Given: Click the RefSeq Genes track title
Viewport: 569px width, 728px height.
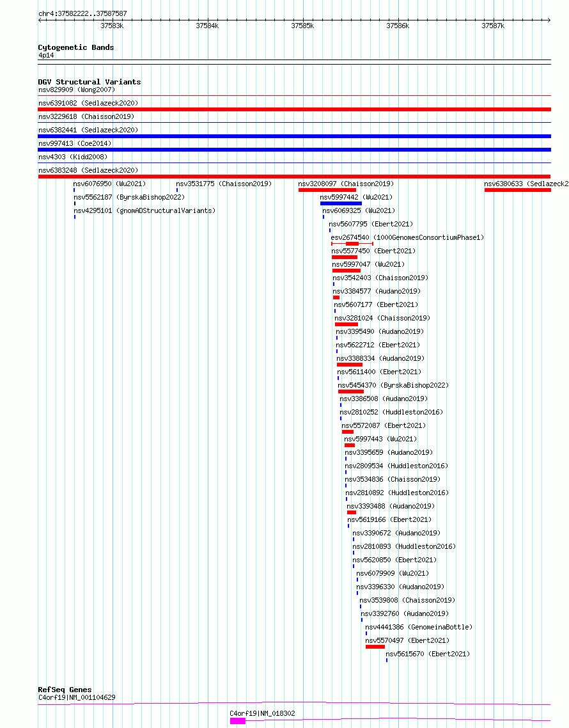Looking at the screenshot, I should pos(65,690).
